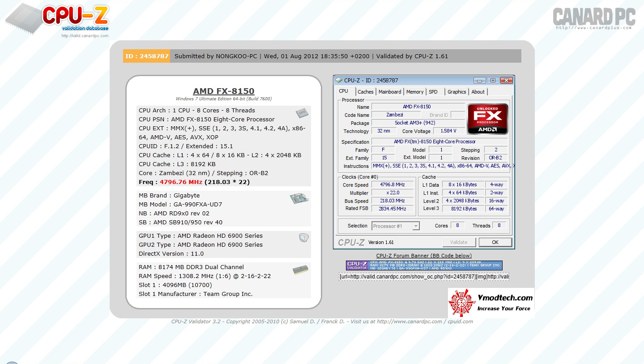644x364 pixels.
Task: Click the Level 3 value '8192 KBytes'
Action: [x=463, y=209]
